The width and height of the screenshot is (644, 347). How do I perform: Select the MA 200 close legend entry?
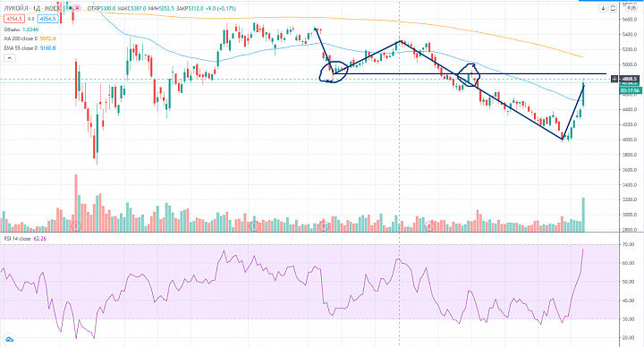coord(21,38)
